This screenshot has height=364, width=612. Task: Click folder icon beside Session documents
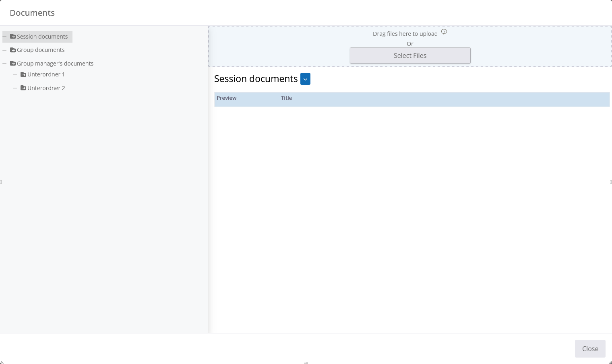(x=13, y=37)
